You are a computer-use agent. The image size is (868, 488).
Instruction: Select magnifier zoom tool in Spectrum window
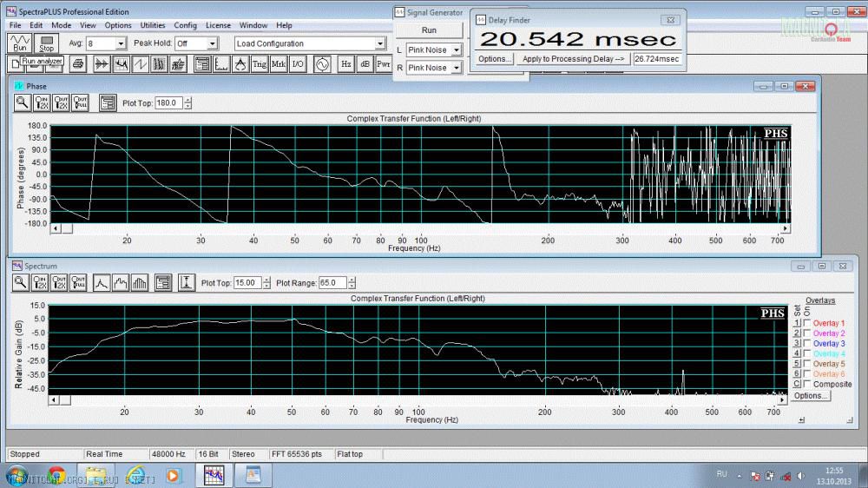click(x=21, y=282)
